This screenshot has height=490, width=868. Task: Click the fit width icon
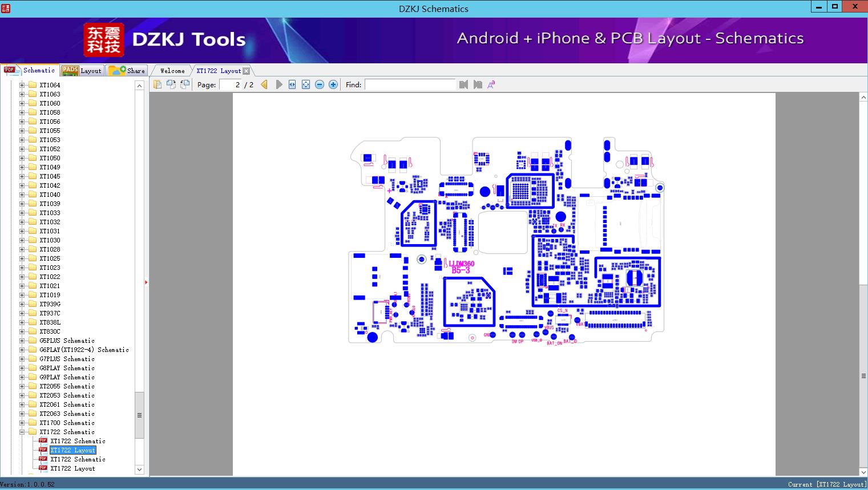[292, 84]
